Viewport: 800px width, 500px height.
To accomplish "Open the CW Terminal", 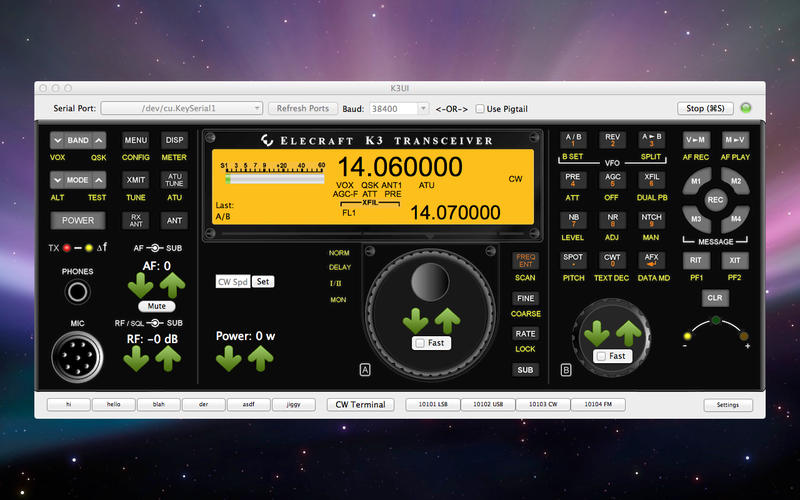I will (x=361, y=405).
